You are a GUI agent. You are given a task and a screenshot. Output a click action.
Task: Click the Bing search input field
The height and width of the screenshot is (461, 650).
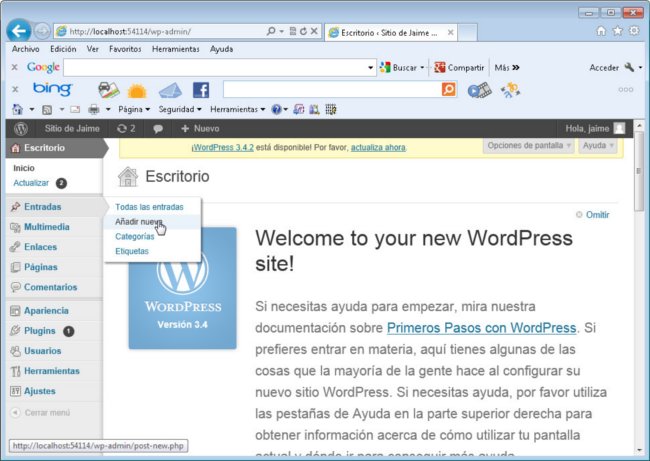tap(332, 90)
